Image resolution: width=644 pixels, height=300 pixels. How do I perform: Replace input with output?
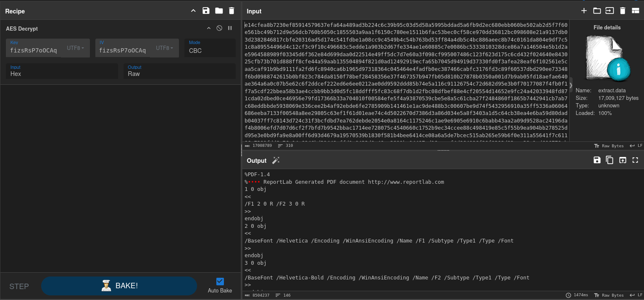coord(623,160)
